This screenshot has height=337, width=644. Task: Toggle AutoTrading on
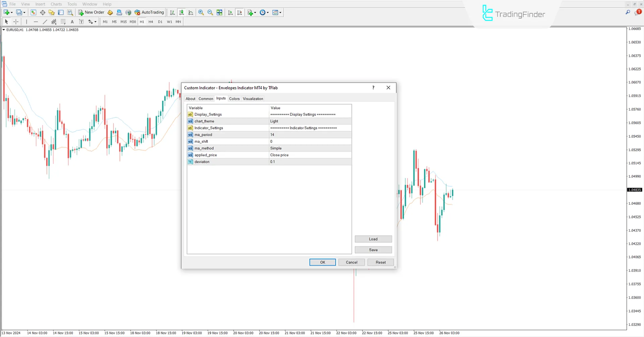coord(150,12)
